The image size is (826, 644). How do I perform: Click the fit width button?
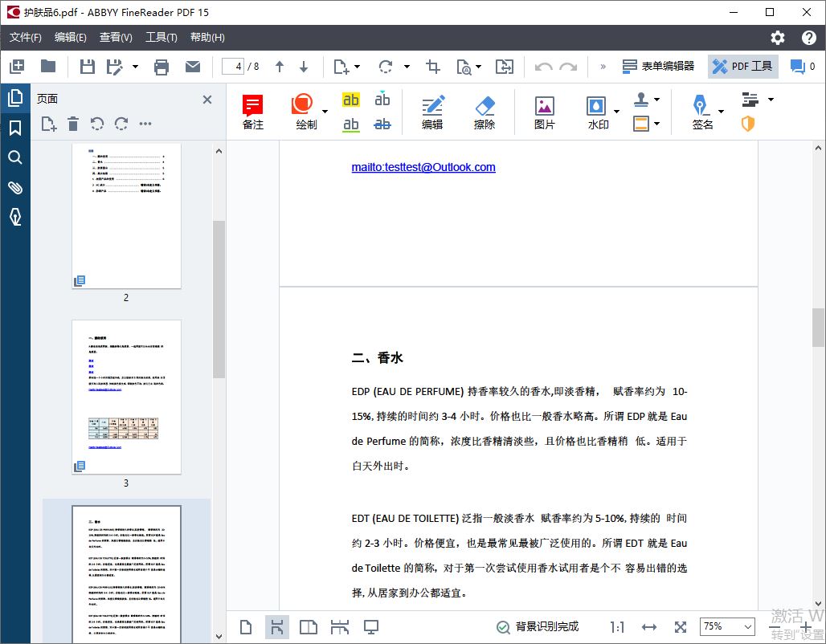coord(649,627)
